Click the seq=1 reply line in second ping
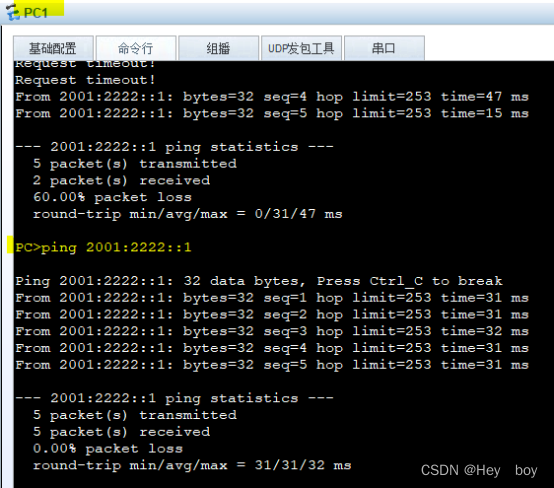Image resolution: width=554 pixels, height=488 pixels. (x=272, y=298)
